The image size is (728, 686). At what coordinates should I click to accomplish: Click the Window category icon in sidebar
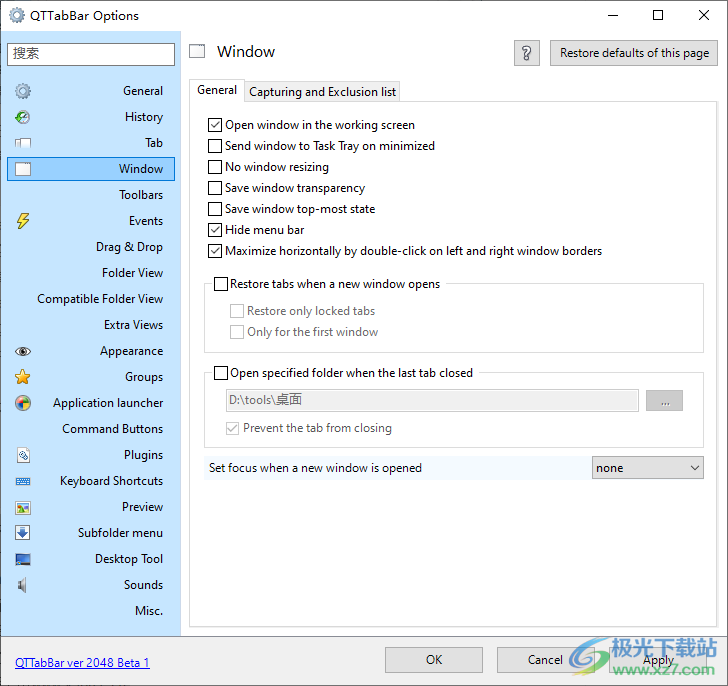[x=23, y=169]
